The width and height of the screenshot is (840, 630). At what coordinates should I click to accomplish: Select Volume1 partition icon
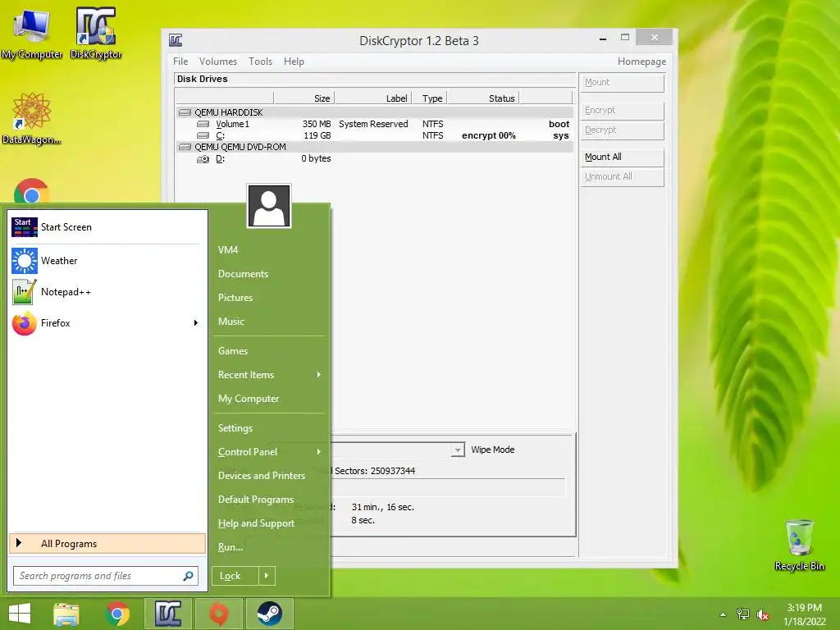(x=203, y=124)
